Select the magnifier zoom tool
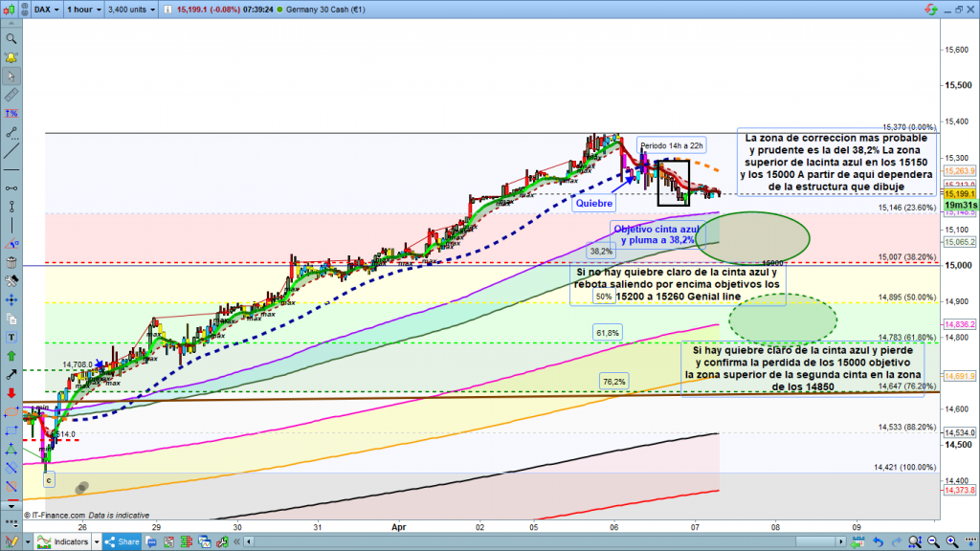The image size is (980, 551). tap(11, 39)
